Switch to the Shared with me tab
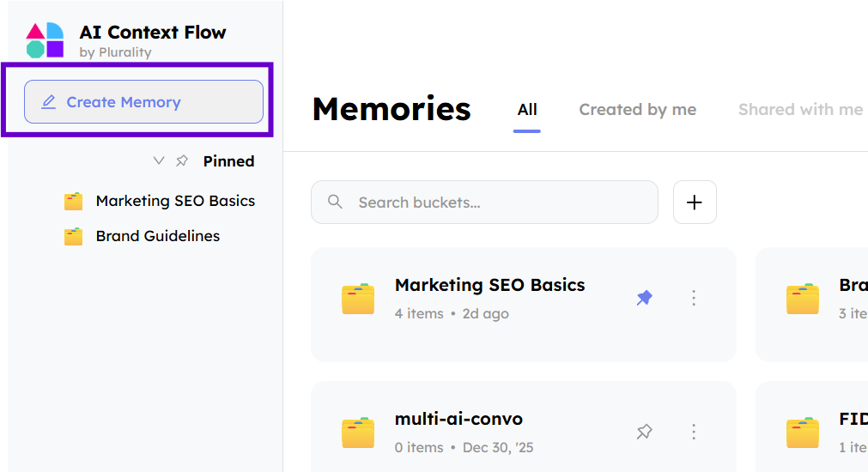868x472 pixels. (x=800, y=109)
